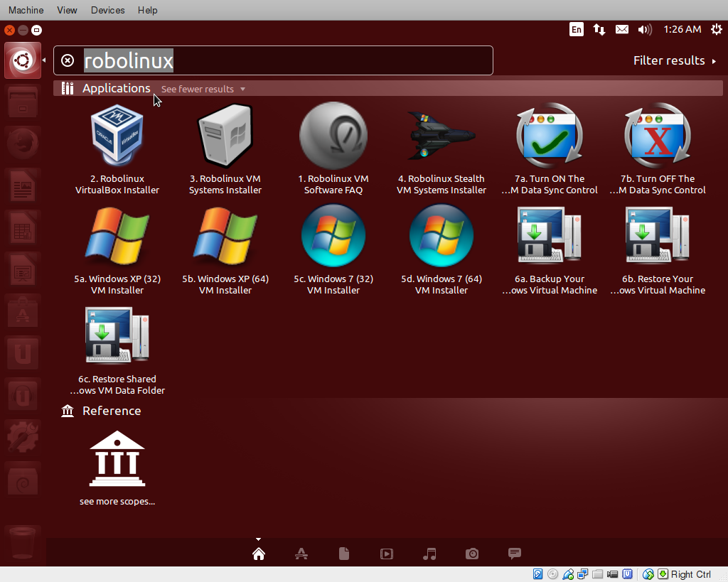Open the Devices menu
The width and height of the screenshot is (728, 582).
tap(108, 10)
